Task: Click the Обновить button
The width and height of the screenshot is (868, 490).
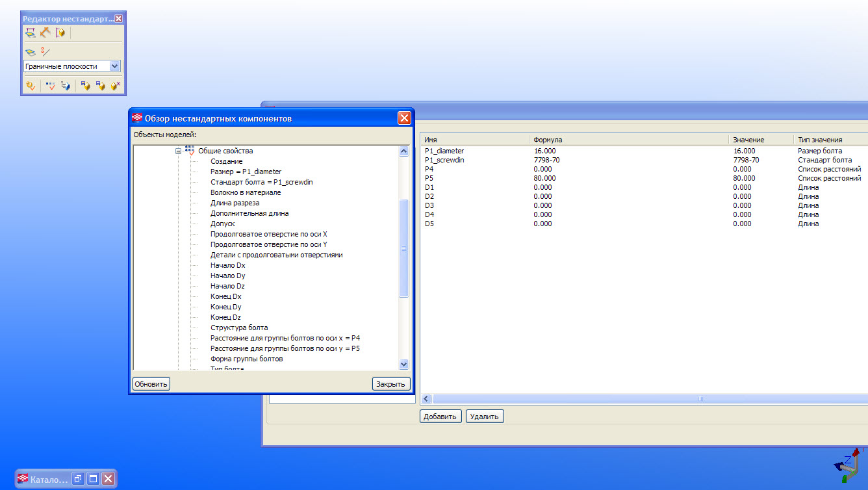Action: click(151, 384)
